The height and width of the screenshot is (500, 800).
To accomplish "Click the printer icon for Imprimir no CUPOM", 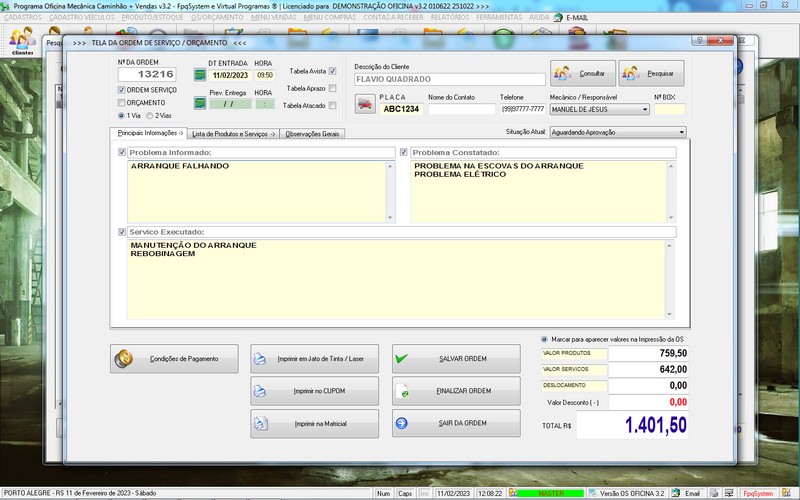I will 260,391.
